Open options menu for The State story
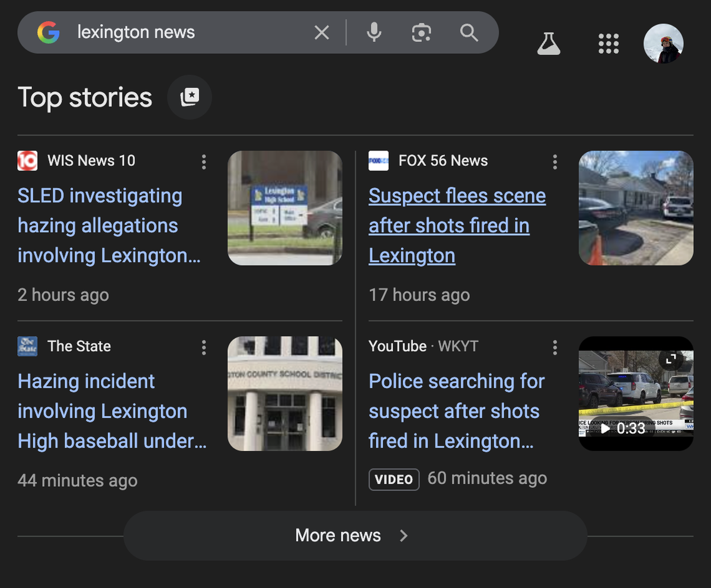 coord(204,348)
